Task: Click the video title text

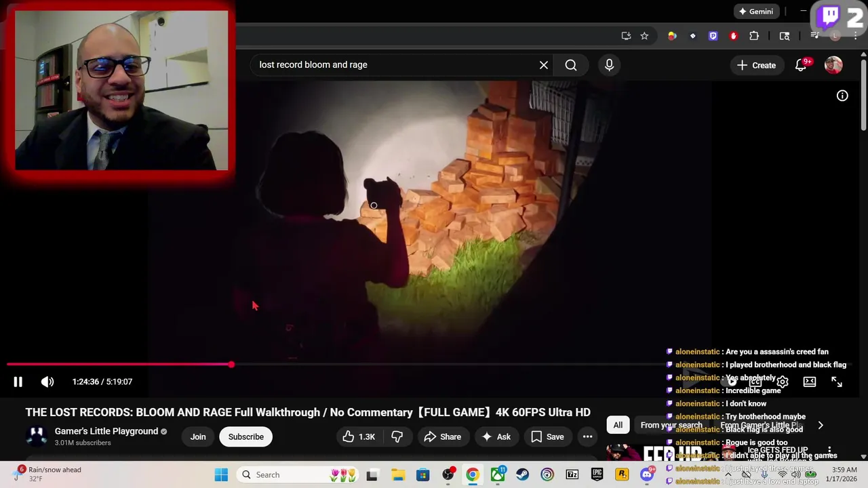Action: (308, 412)
